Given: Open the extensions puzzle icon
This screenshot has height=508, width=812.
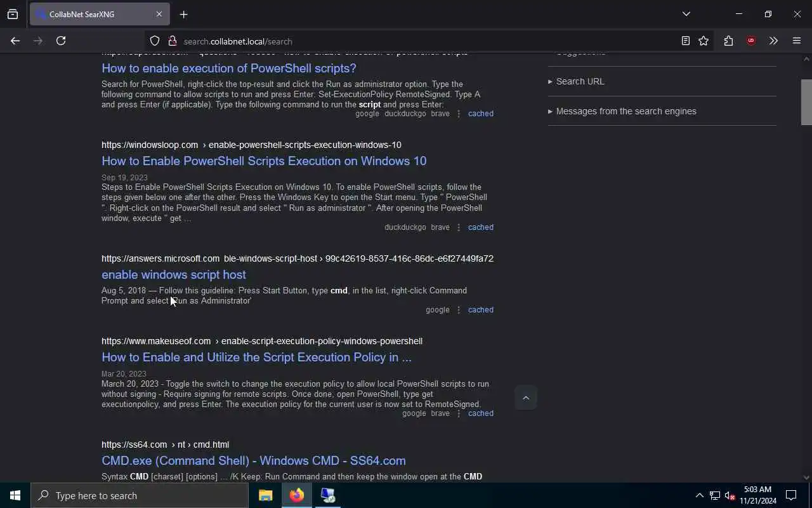Looking at the screenshot, I should click(x=728, y=41).
